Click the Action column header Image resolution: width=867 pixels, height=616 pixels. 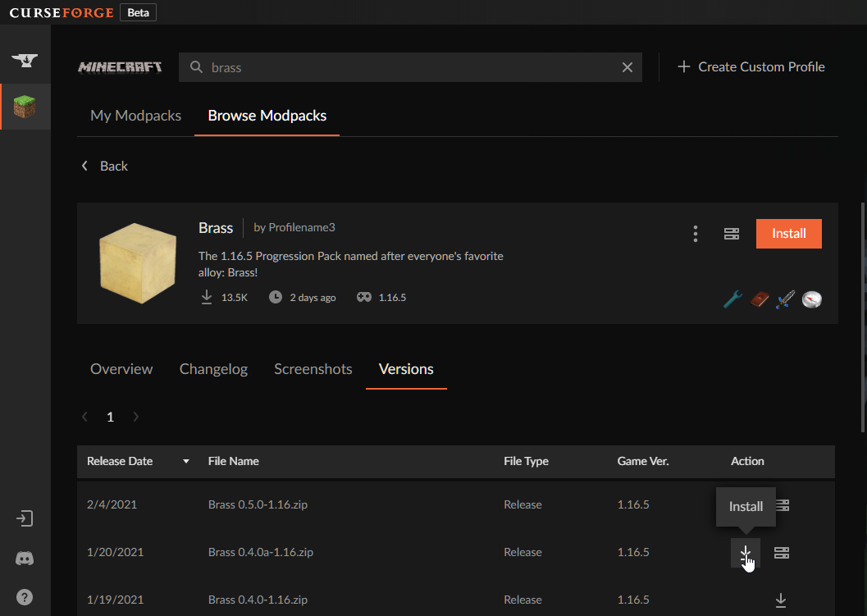click(747, 461)
